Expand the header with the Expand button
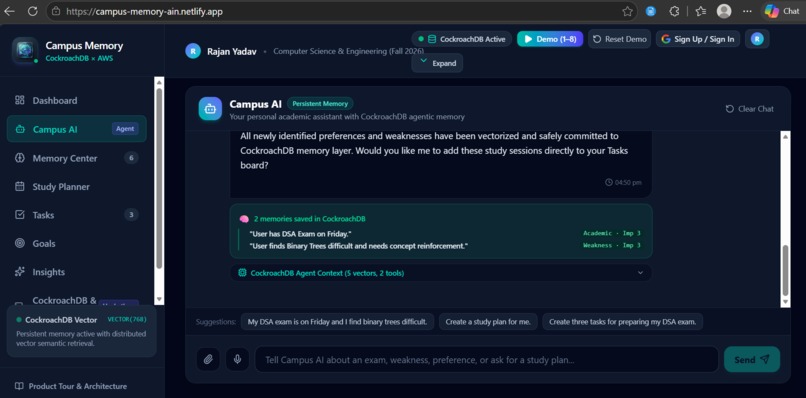Screen dimensions: 806x398 point(437,63)
